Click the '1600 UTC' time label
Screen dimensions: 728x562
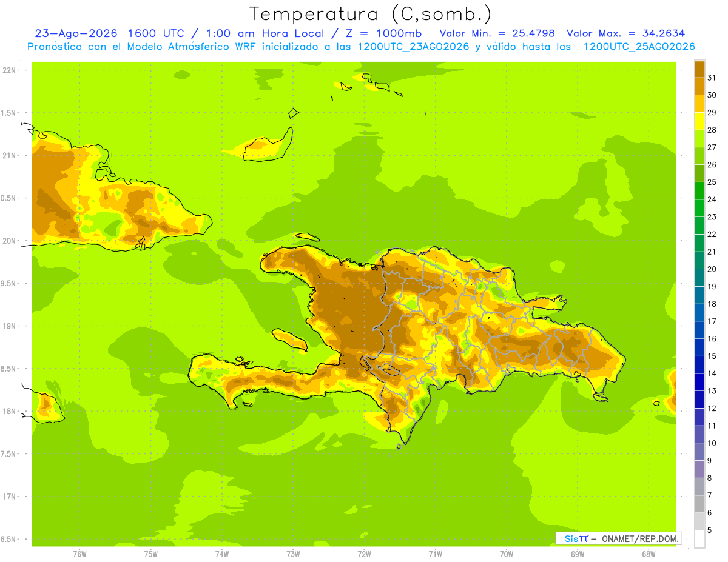click(x=154, y=33)
